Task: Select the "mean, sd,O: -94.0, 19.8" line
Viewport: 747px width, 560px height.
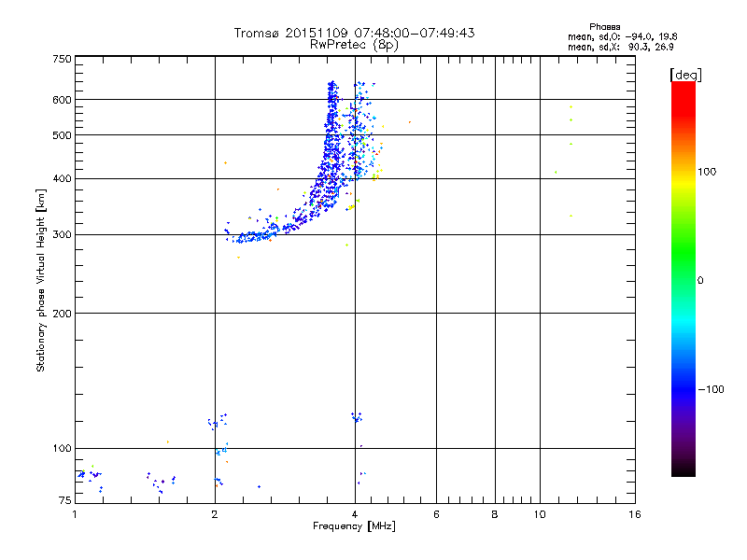Action: pos(622,36)
